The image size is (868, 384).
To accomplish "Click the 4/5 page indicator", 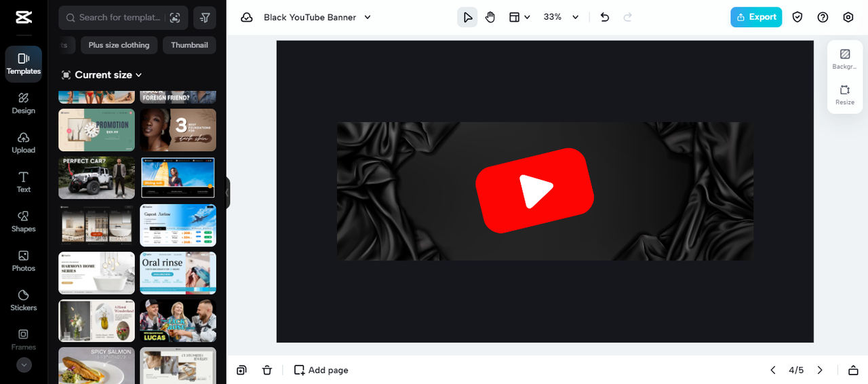I will click(796, 370).
